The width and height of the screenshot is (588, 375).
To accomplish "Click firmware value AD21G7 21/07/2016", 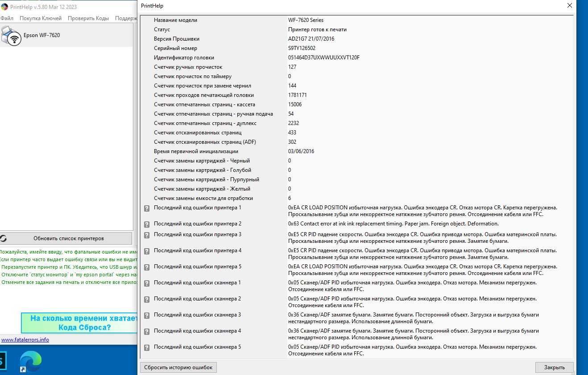I will (311, 39).
